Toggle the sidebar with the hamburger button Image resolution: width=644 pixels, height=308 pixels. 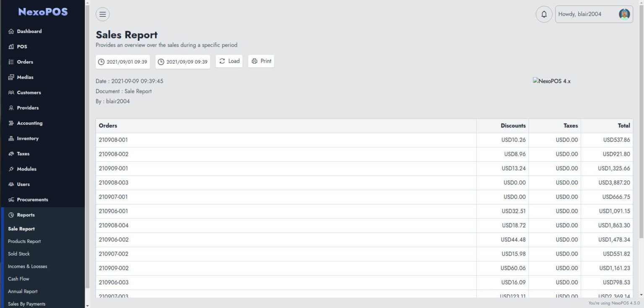coord(102,14)
